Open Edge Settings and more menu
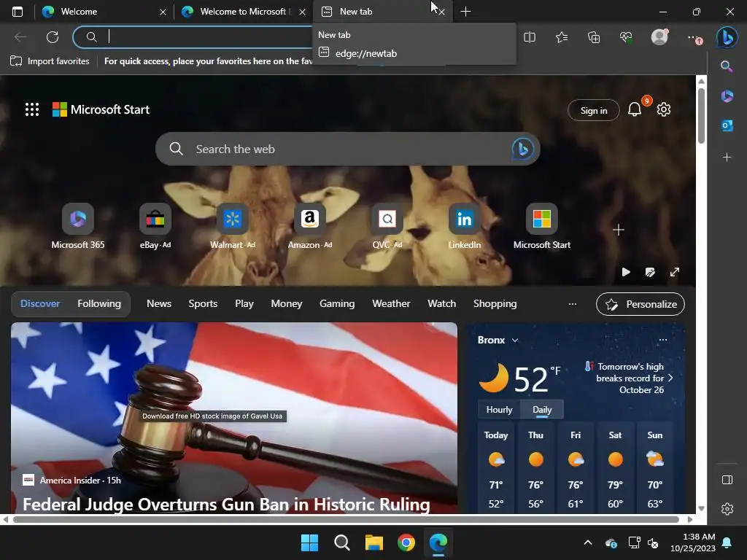747x560 pixels. (693, 37)
